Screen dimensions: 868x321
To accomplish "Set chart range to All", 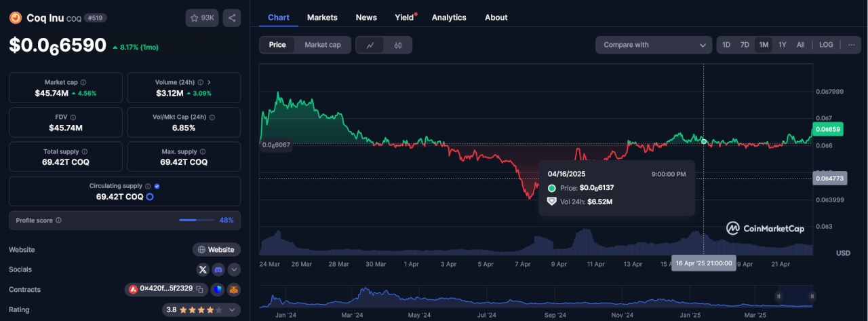I will pos(801,45).
